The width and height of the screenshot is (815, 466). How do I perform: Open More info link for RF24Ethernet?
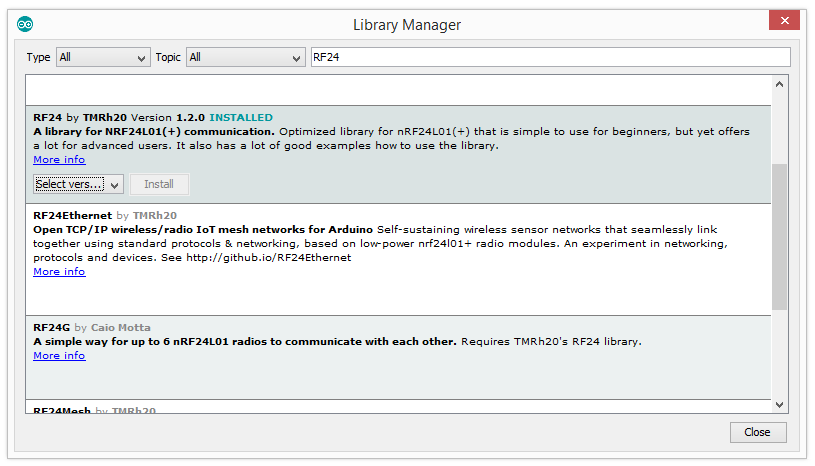pyautogui.click(x=59, y=272)
